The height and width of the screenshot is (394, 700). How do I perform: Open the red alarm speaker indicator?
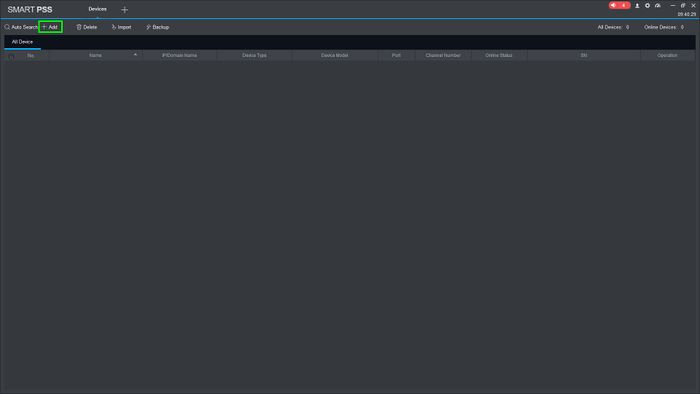[x=619, y=5]
